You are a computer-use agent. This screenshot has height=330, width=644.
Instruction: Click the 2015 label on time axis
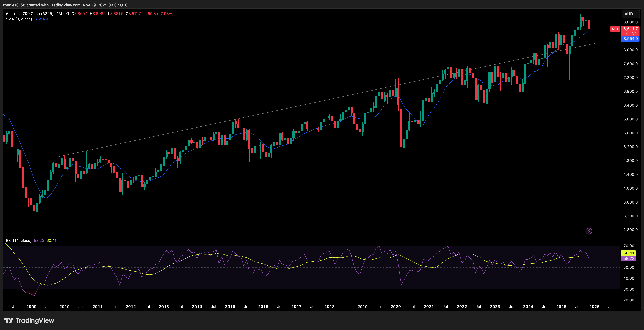click(230, 307)
